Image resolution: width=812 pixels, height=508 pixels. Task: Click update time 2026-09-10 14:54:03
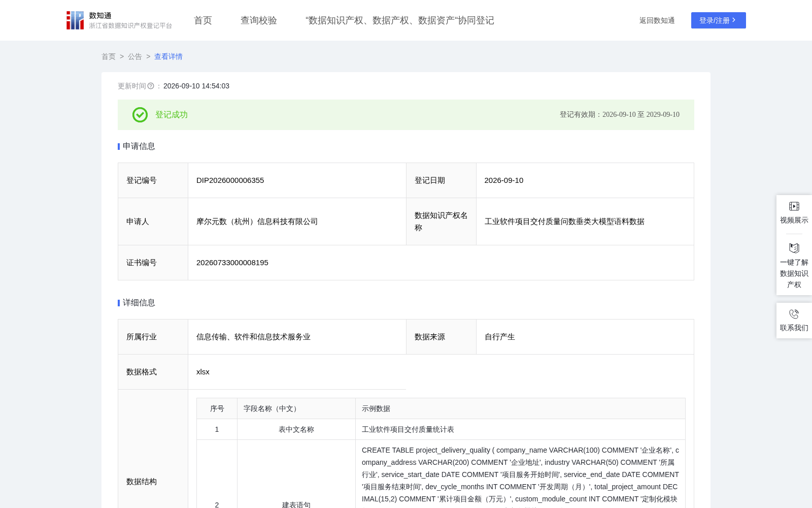(196, 86)
